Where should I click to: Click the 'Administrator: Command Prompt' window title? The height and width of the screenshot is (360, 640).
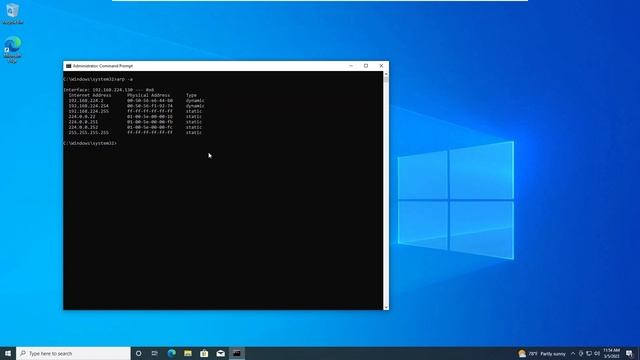click(103, 66)
